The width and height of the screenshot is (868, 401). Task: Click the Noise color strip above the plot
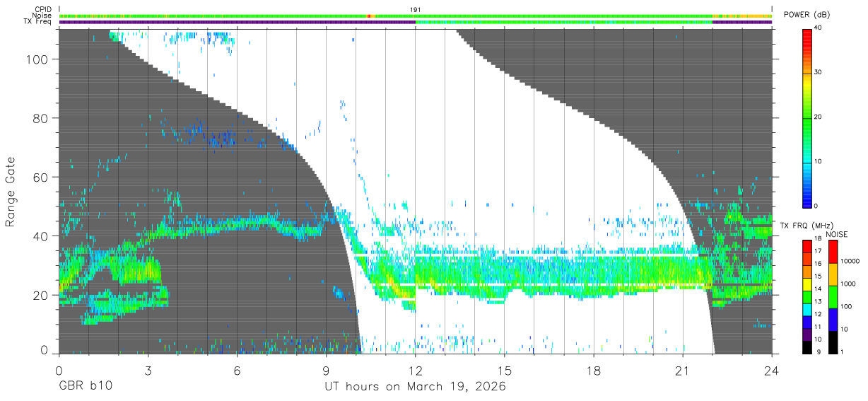tap(416, 16)
